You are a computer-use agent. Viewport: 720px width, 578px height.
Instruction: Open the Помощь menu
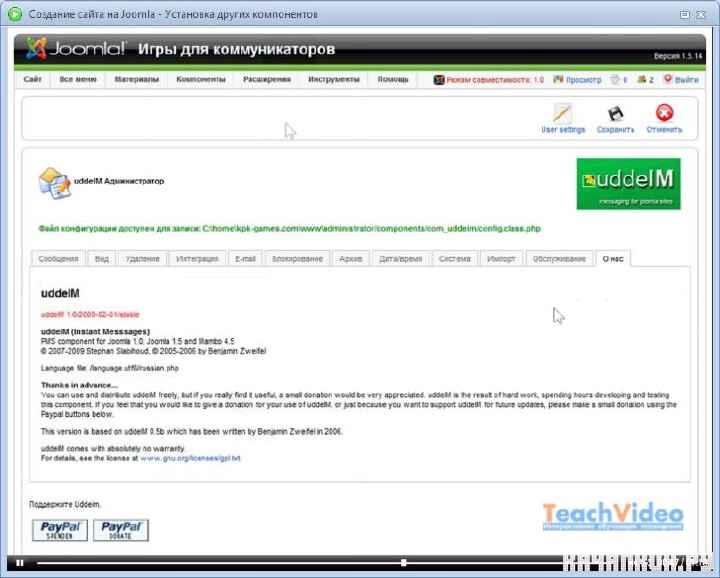(393, 79)
